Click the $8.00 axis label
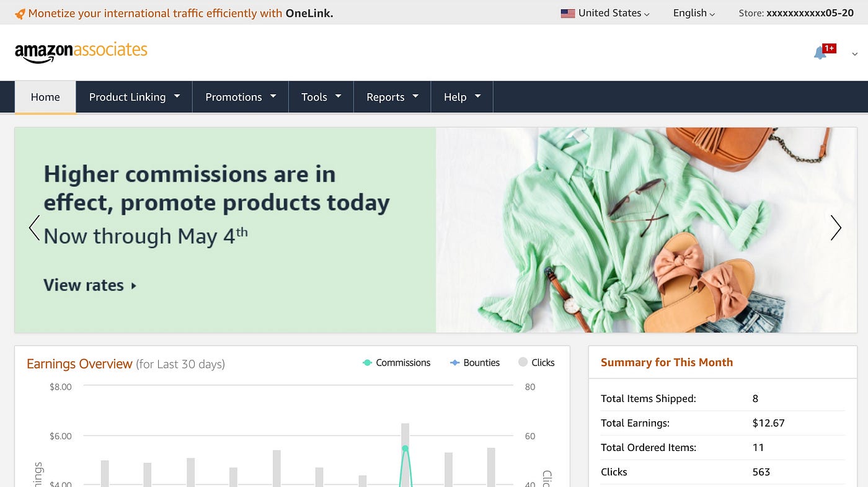Image resolution: width=868 pixels, height=487 pixels. (61, 386)
